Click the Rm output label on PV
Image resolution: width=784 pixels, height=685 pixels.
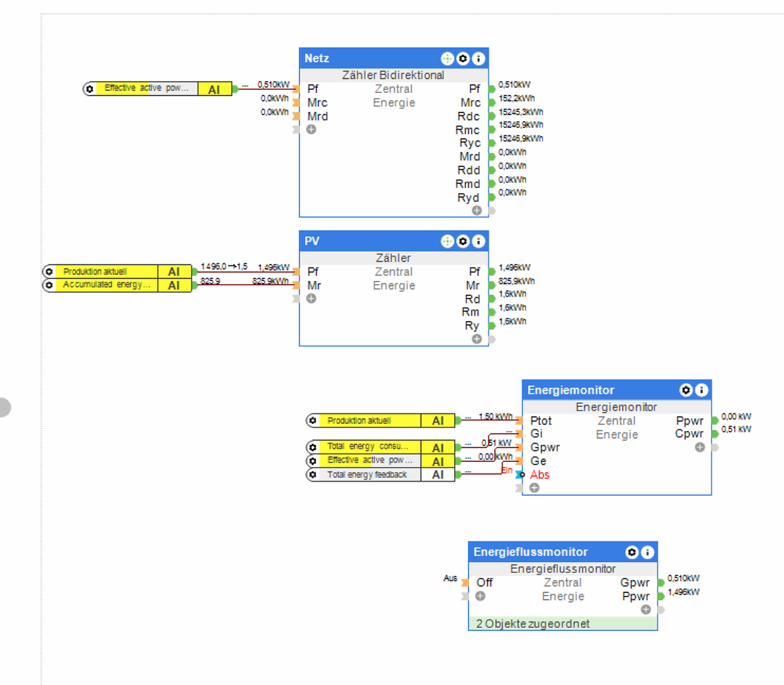point(470,312)
